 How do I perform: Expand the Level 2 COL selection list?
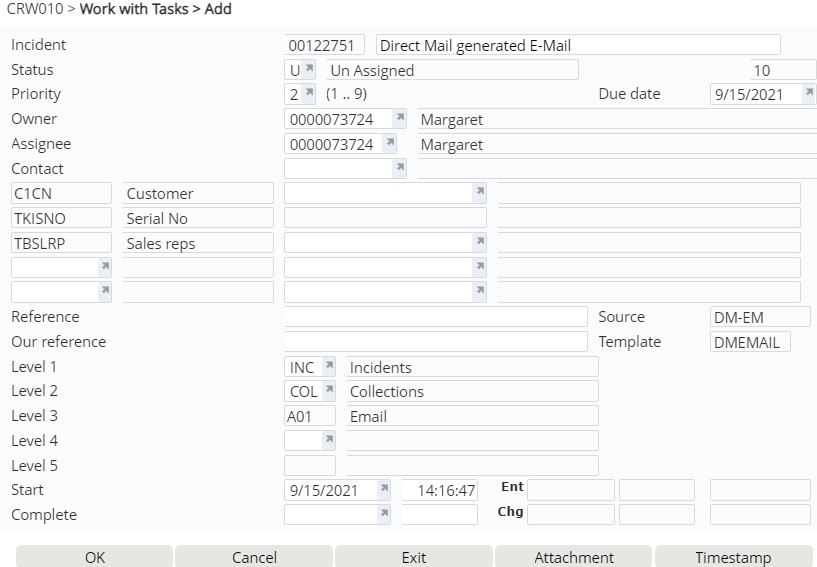coord(328,391)
